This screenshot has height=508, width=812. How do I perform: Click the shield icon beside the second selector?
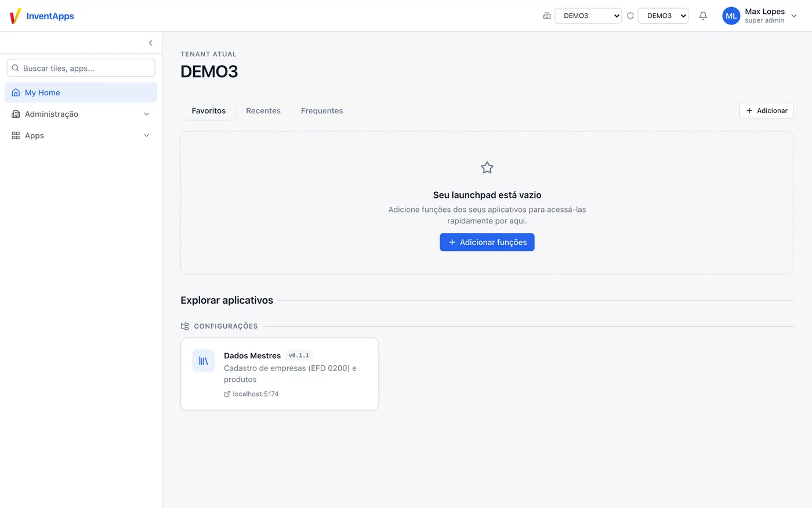tap(630, 16)
